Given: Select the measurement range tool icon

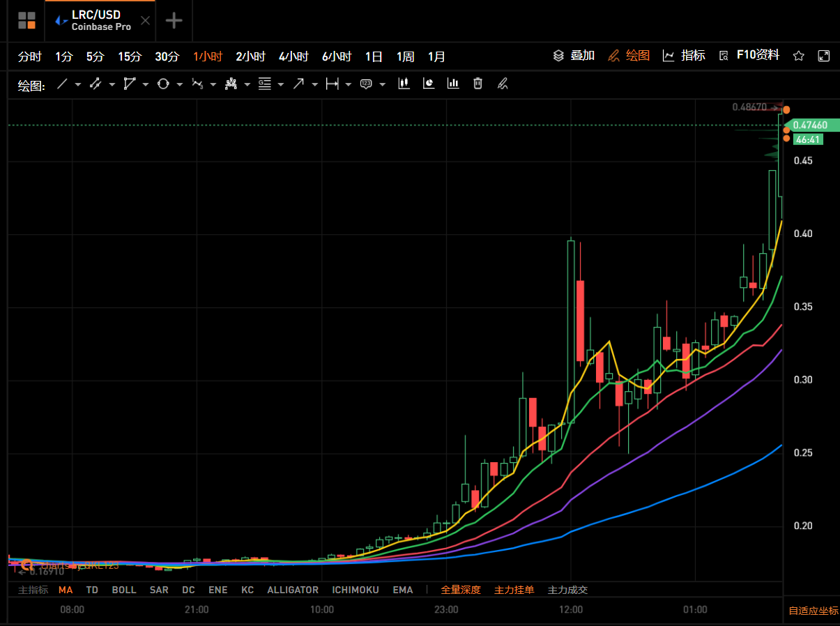Looking at the screenshot, I should point(332,84).
